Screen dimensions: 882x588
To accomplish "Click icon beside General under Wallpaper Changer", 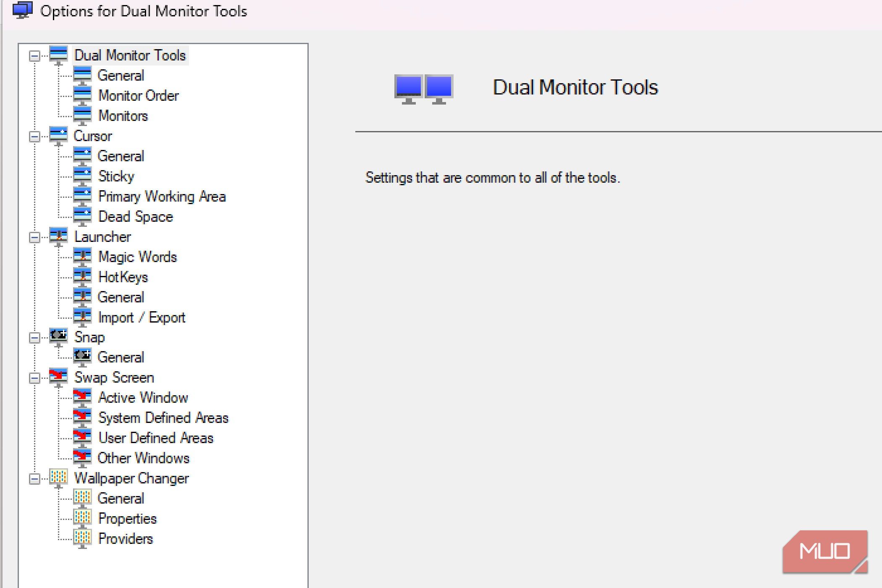I will 82,499.
